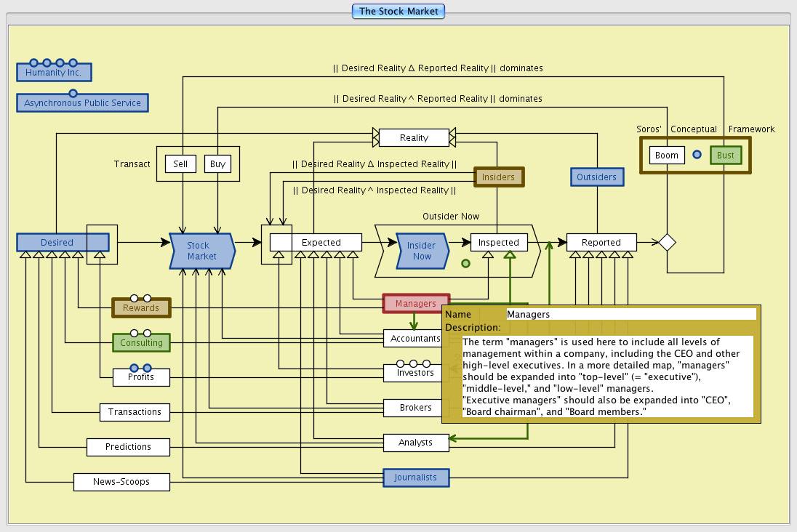Click the circle atop Asynchronous Public Service

pyautogui.click(x=73, y=93)
